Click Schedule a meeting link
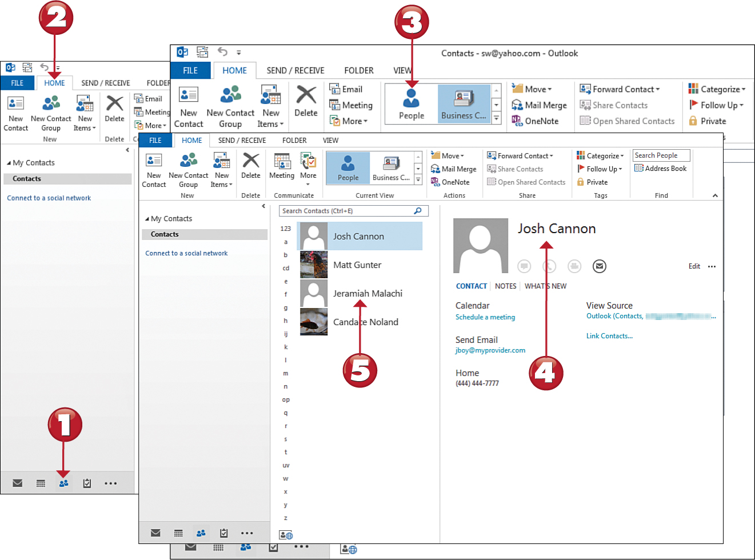This screenshot has width=755, height=560. pyautogui.click(x=485, y=317)
